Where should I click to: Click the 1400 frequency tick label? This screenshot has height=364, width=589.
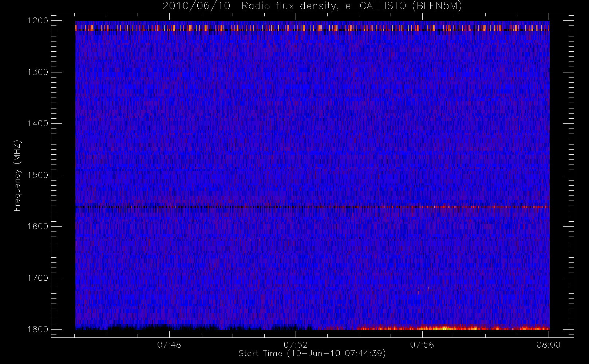(x=38, y=123)
